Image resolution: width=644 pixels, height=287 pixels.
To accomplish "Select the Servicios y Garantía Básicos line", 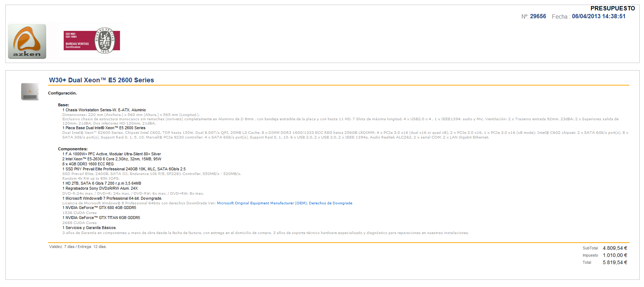I will click(x=89, y=228).
